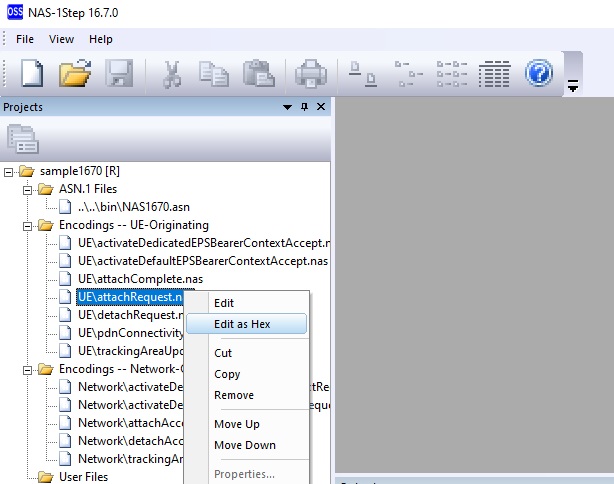
Task: Click the Network\attachAccept document icon
Action: click(x=65, y=423)
